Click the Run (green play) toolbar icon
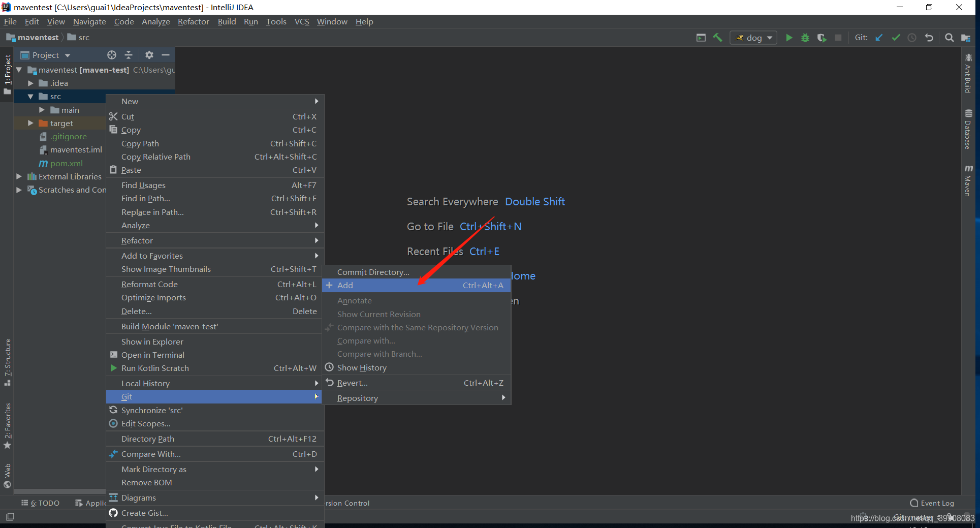 pos(789,38)
